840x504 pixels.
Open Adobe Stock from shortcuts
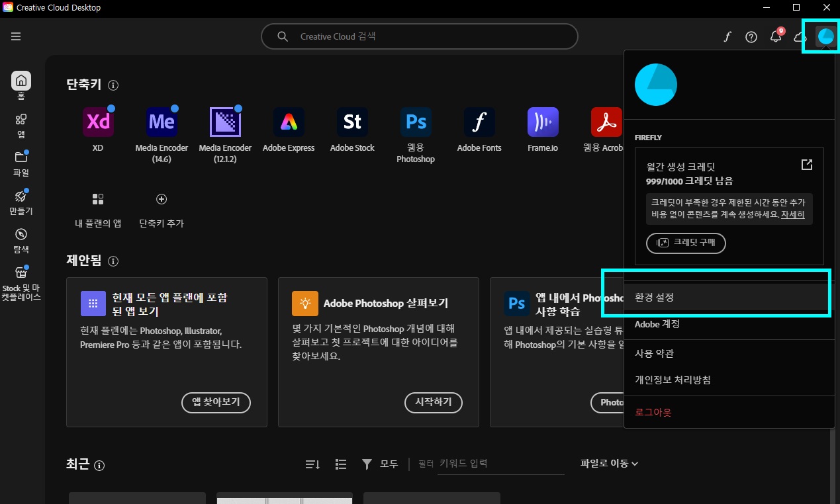[351, 122]
